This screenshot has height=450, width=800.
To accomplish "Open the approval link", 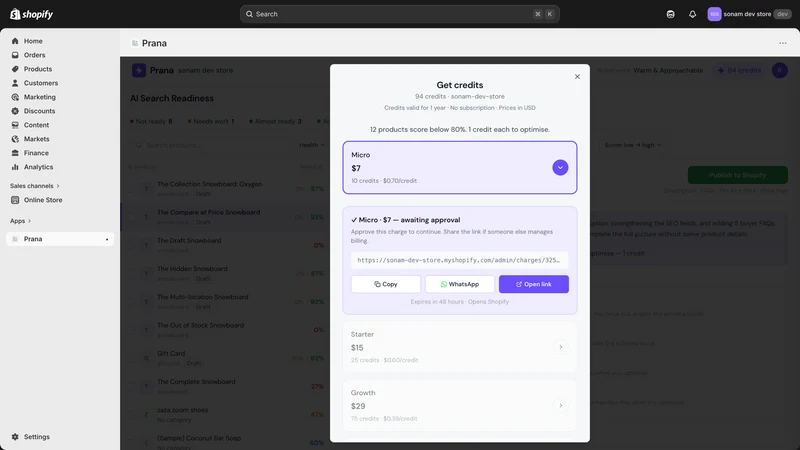I will click(x=534, y=284).
